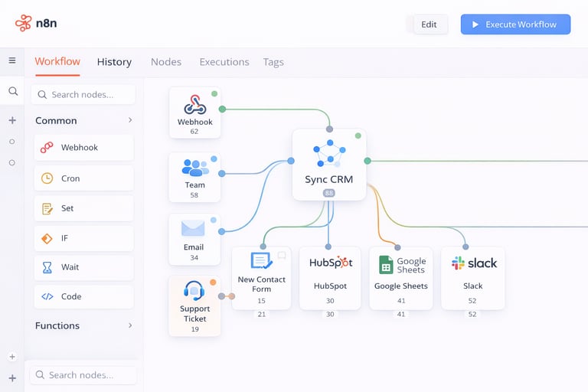Click the Google Sheets node label

401,286
